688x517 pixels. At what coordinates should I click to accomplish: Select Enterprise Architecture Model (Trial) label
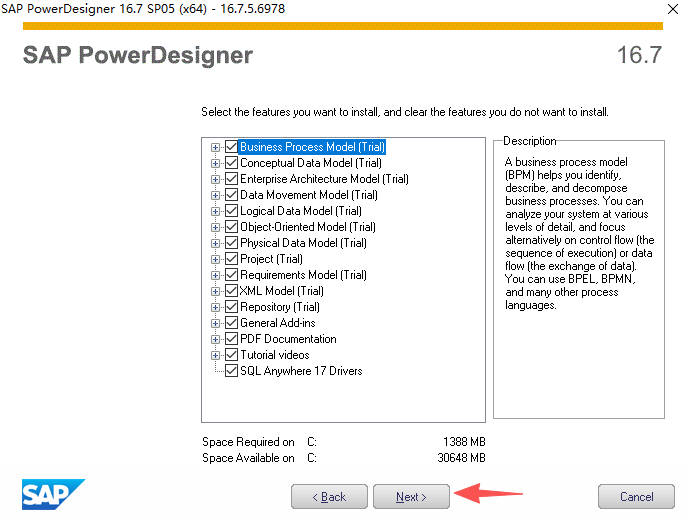[x=324, y=179]
